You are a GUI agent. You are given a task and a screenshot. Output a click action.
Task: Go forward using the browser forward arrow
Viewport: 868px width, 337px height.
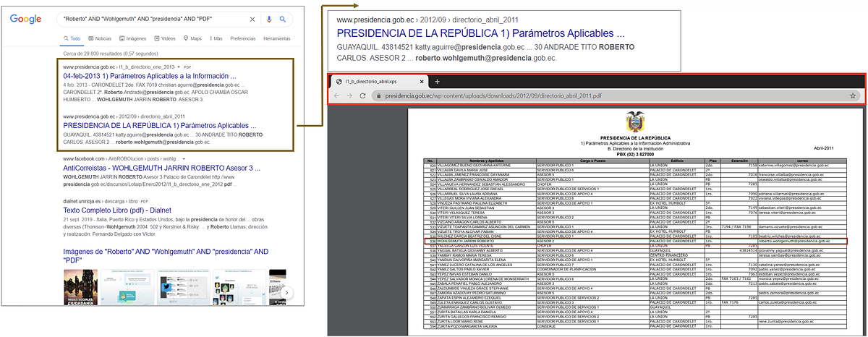tap(349, 95)
